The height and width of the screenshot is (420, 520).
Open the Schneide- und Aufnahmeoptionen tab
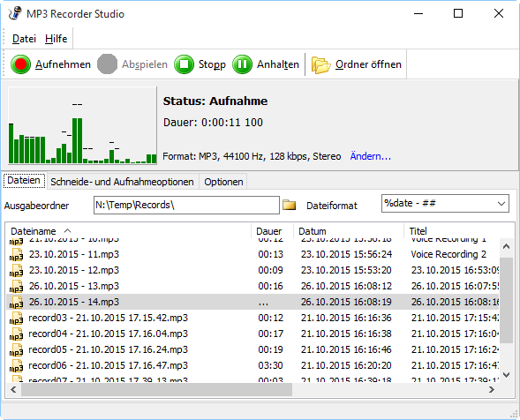(x=122, y=182)
